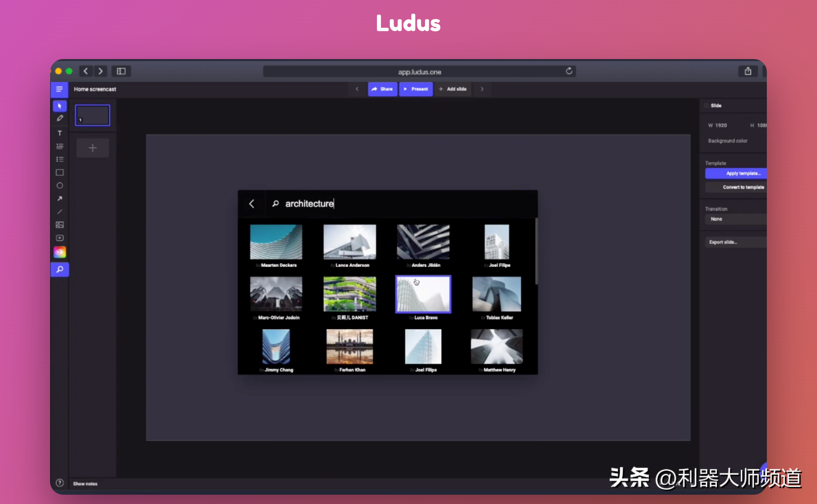Go back from the image search panel

[x=252, y=203]
